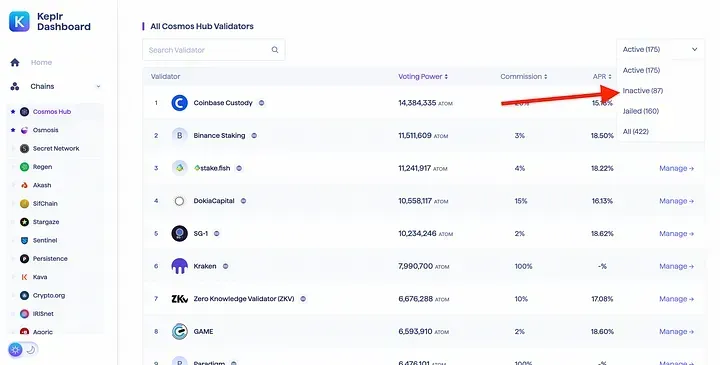Open Manage for DokiaCapital
Image resolution: width=720 pixels, height=365 pixels.
coord(676,201)
